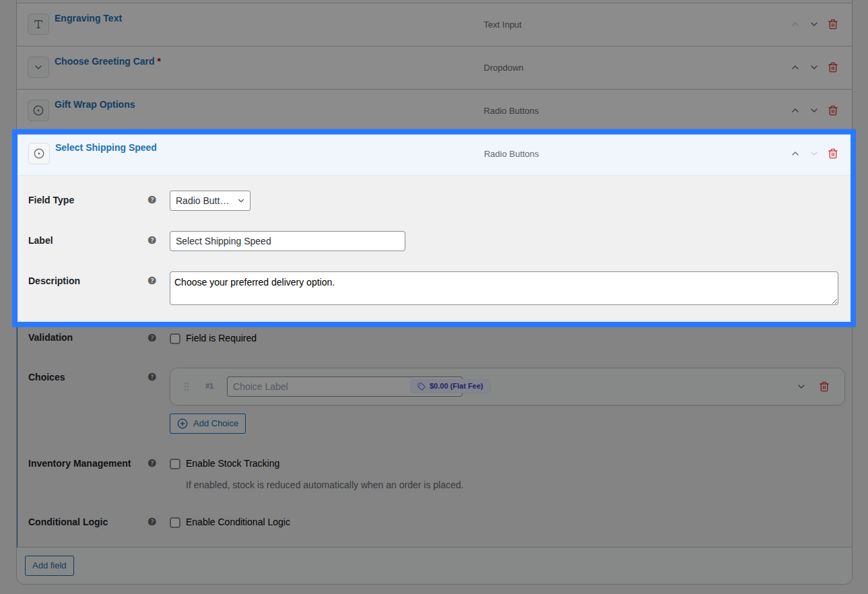Delete the Engraving Text field
The image size is (868, 594).
[x=833, y=24]
